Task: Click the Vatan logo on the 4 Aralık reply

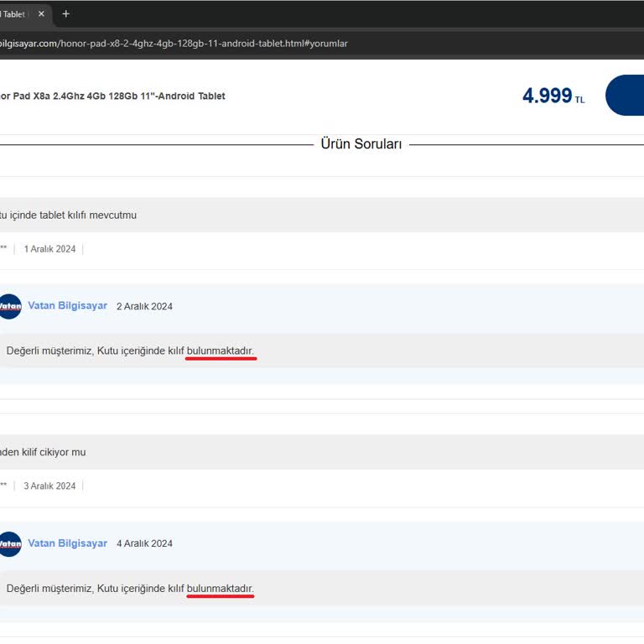Action: pyautogui.click(x=9, y=544)
